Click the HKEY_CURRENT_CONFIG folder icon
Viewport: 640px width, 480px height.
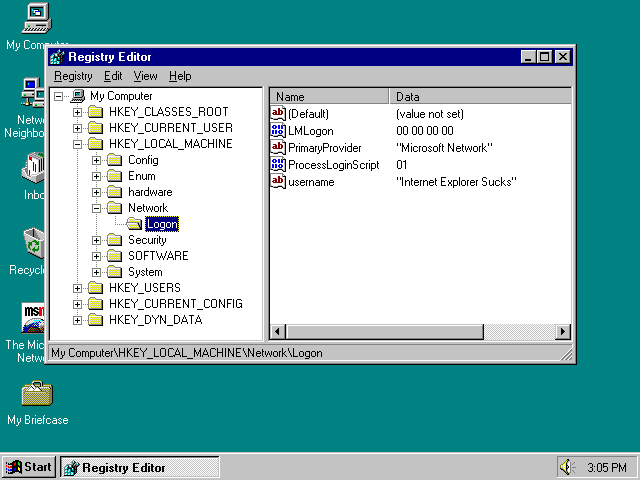pos(96,304)
